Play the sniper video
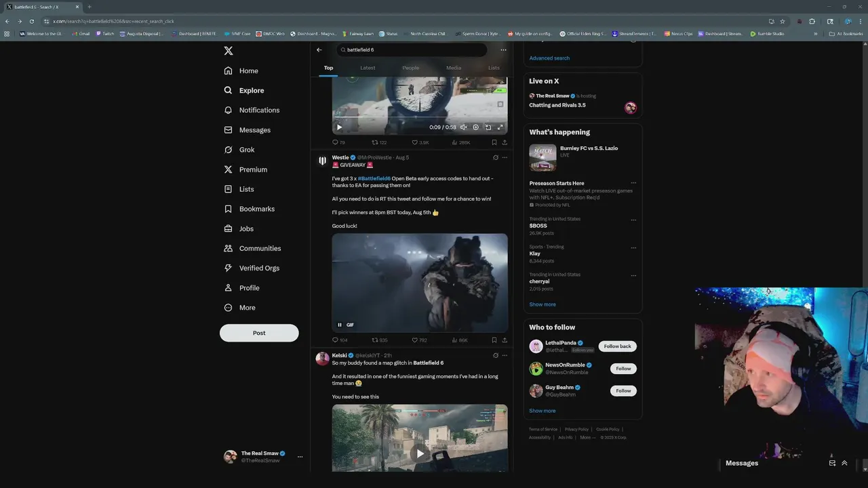 tap(340, 127)
